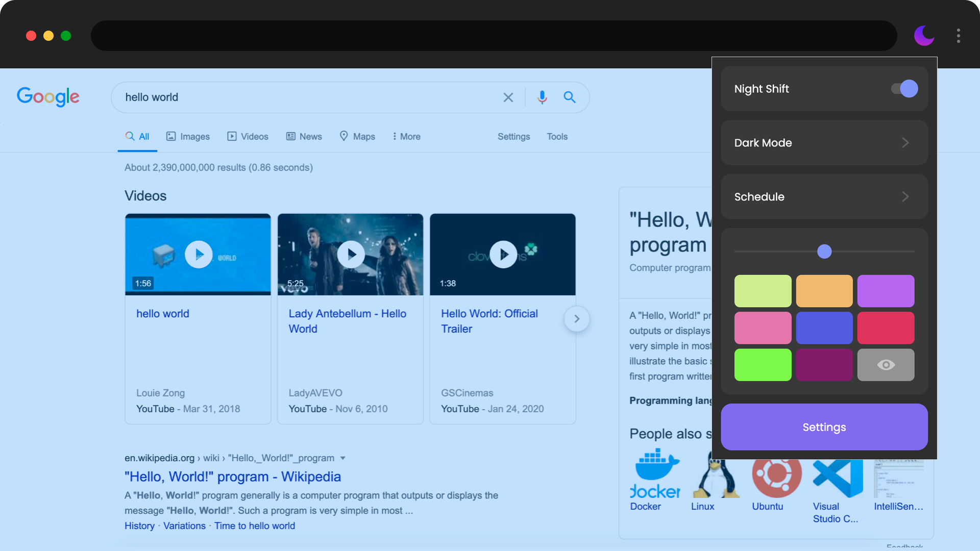Open the browser three-dot menu

coord(958,36)
